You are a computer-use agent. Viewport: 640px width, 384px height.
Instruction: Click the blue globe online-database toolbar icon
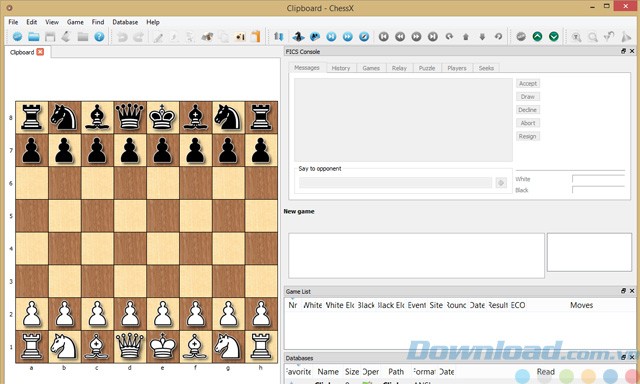pos(17,37)
